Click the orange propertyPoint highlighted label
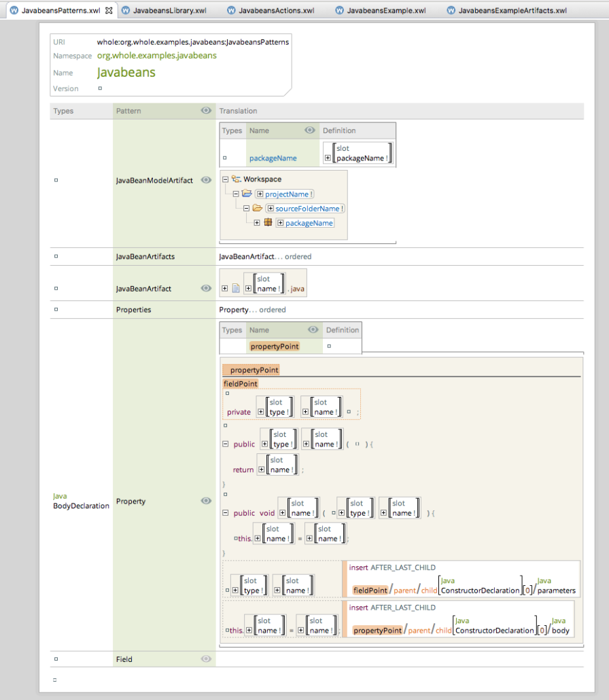This screenshot has height=700, width=609. 254,370
